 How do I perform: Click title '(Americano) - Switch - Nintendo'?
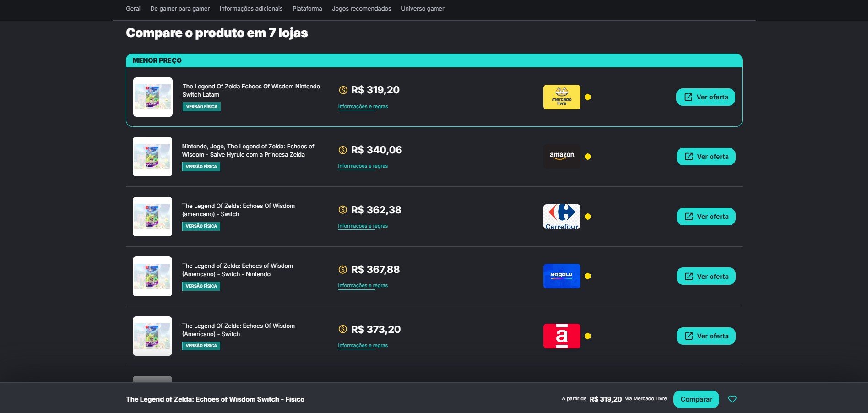click(x=238, y=270)
